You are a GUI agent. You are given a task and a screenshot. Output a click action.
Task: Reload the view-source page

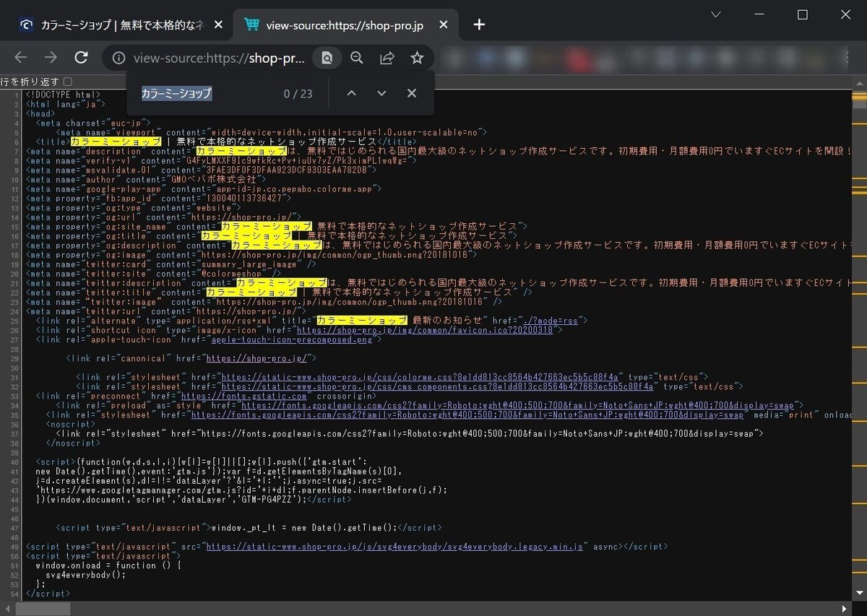(82, 58)
